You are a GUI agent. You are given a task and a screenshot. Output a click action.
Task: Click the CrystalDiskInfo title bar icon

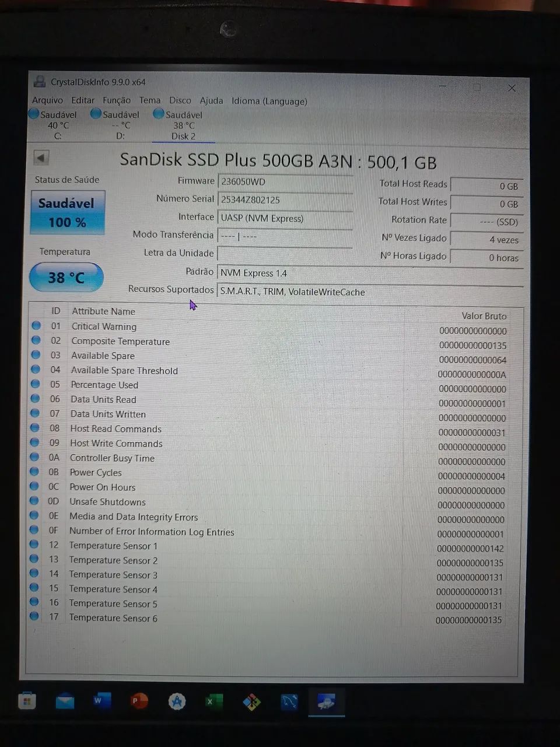40,82
